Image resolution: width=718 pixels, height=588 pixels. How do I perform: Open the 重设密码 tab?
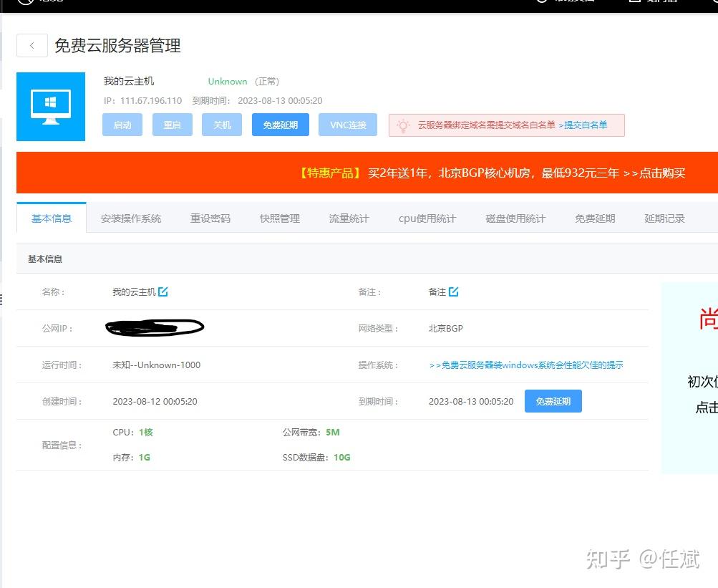pyautogui.click(x=210, y=218)
